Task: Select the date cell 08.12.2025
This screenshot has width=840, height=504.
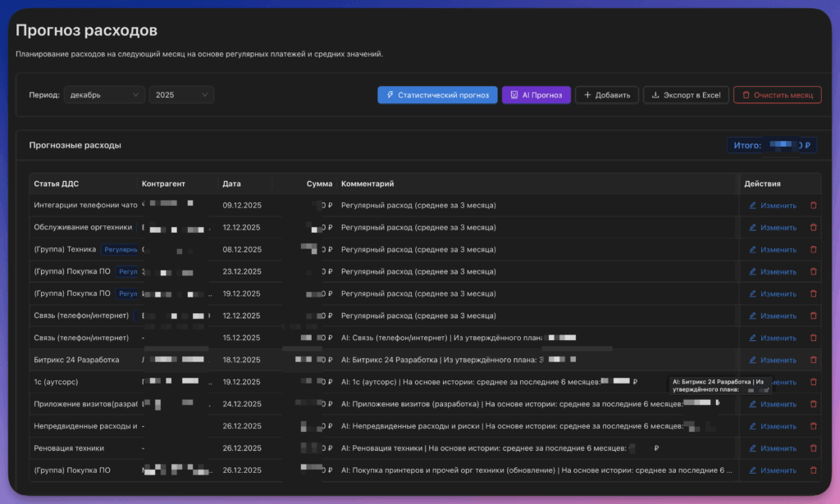Action: [x=242, y=249]
